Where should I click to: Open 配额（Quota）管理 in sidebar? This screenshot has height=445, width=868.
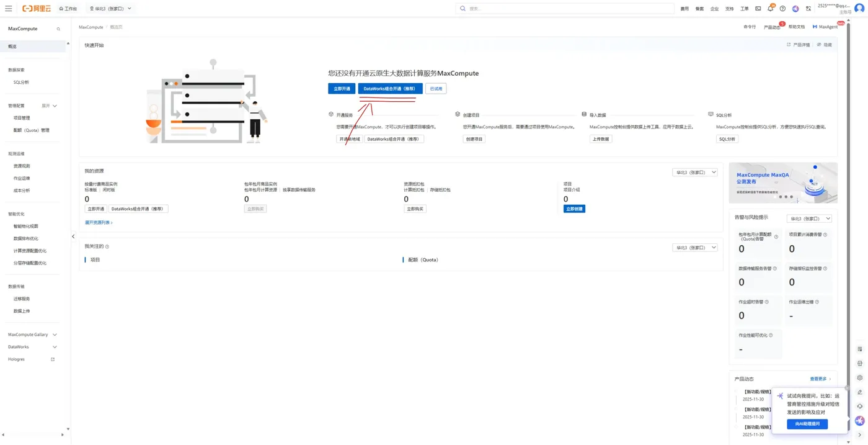tap(32, 130)
